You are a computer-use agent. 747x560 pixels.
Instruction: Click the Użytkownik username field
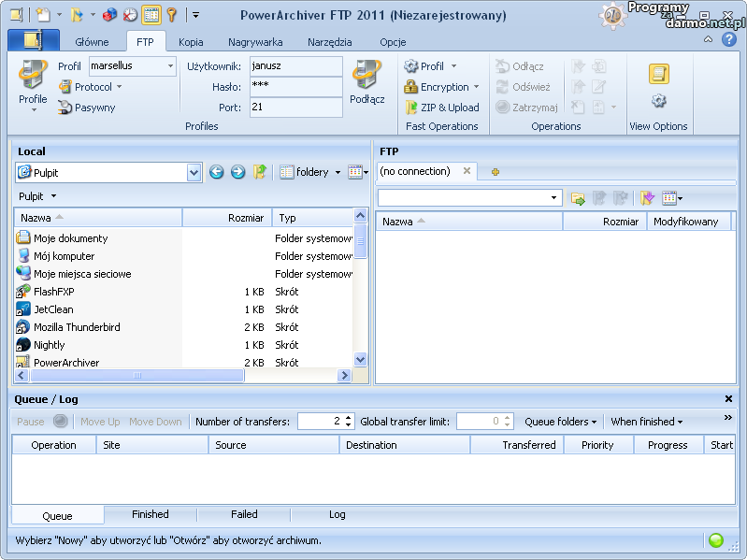(x=295, y=66)
